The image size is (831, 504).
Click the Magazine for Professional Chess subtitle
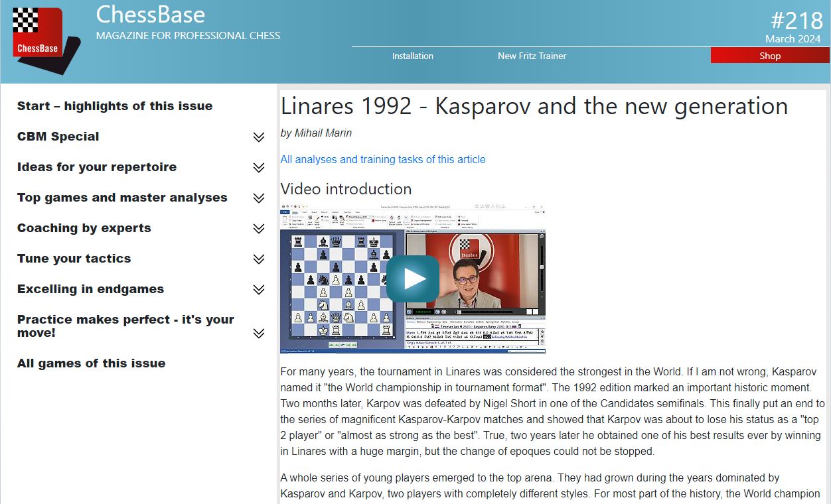(x=189, y=36)
